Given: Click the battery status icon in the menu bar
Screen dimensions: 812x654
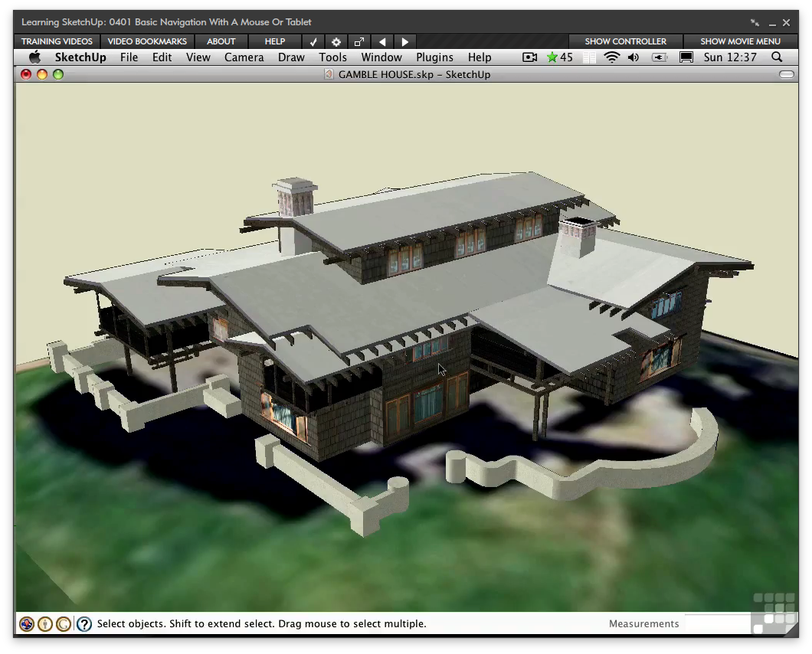Looking at the screenshot, I should (x=660, y=57).
